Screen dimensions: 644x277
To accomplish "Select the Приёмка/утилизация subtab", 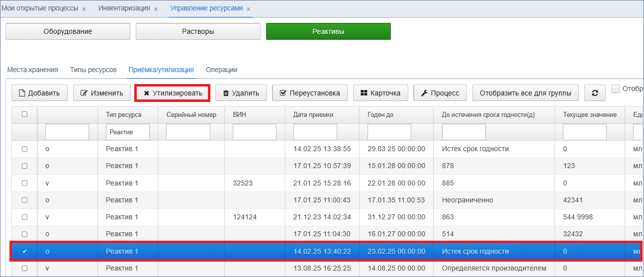I will point(161,70).
